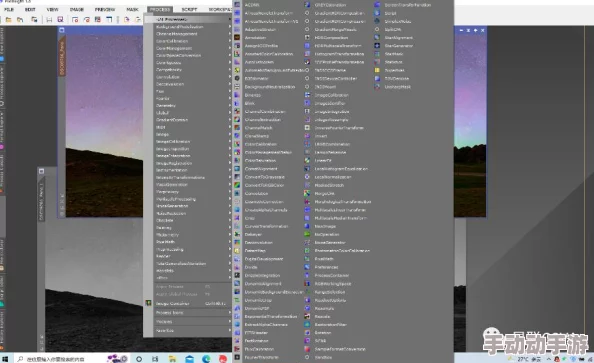594x363 pixels.
Task: Click the Windows Start button
Action: pyautogui.click(x=5, y=358)
